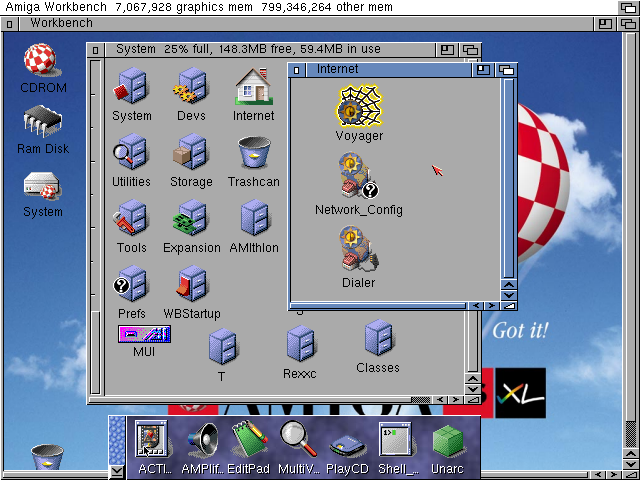Screen dimensions: 640x480
Task: Click Internet window scroll right arrow
Action: 492,306
